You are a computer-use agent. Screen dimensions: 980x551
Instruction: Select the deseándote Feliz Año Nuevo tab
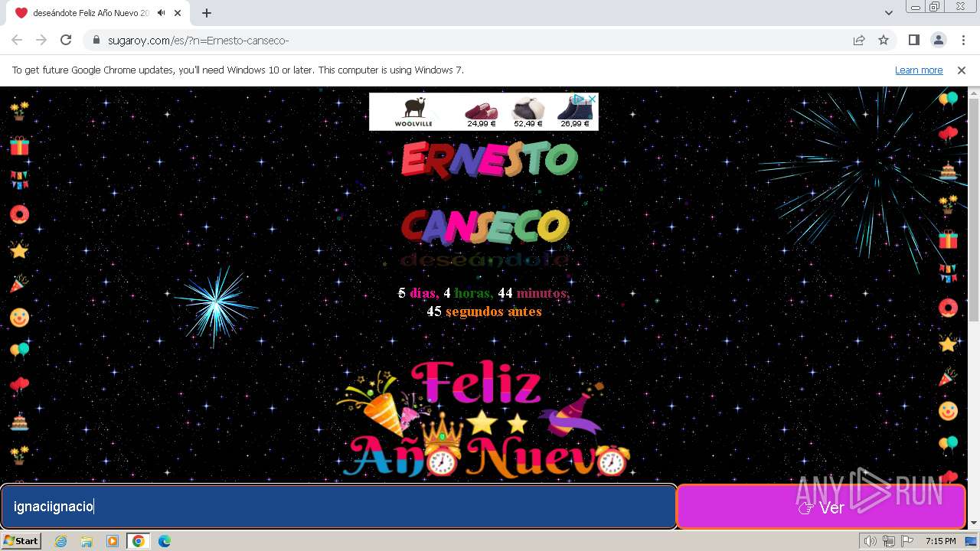(x=100, y=13)
